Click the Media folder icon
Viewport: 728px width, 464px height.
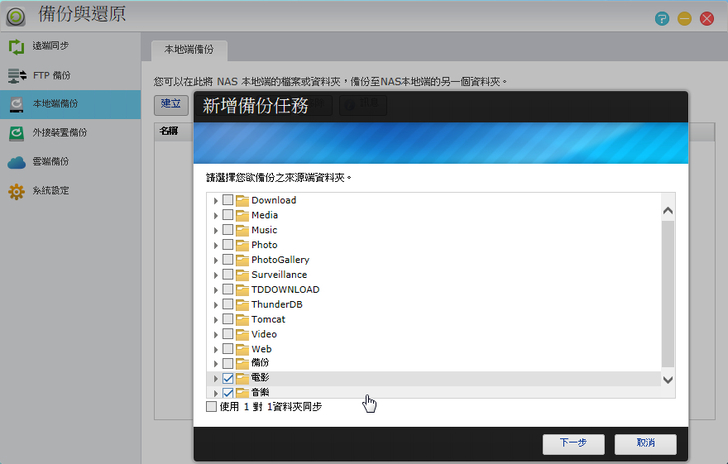(242, 216)
